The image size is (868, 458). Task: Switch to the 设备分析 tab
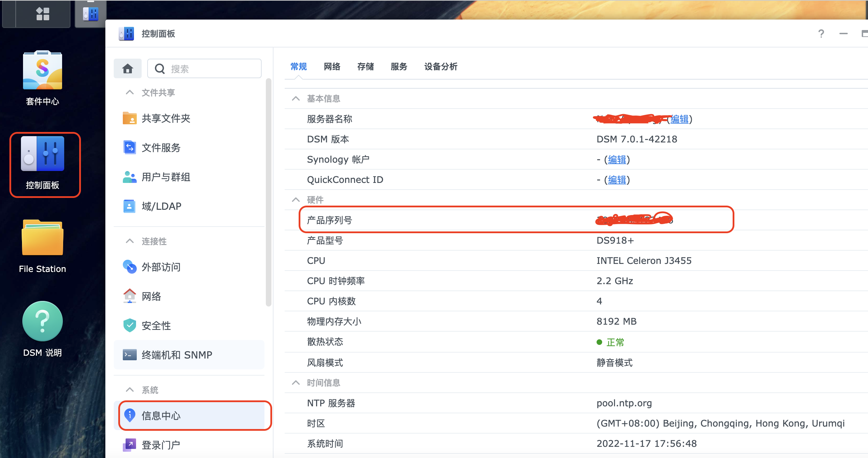tap(441, 66)
